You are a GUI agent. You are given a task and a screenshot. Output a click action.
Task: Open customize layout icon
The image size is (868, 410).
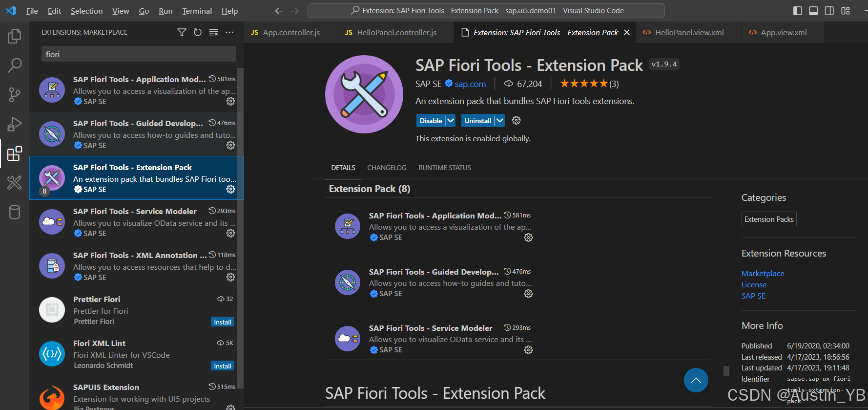click(x=846, y=11)
